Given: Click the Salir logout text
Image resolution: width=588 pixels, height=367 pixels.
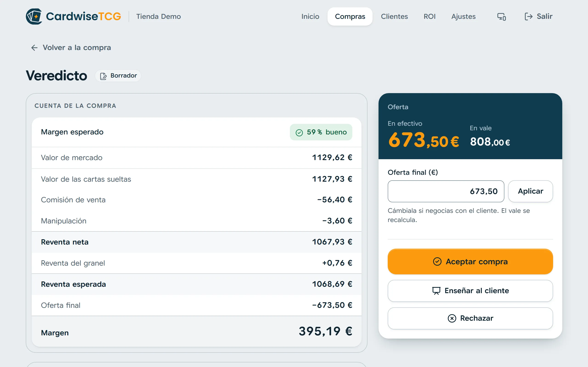Looking at the screenshot, I should 545,17.
